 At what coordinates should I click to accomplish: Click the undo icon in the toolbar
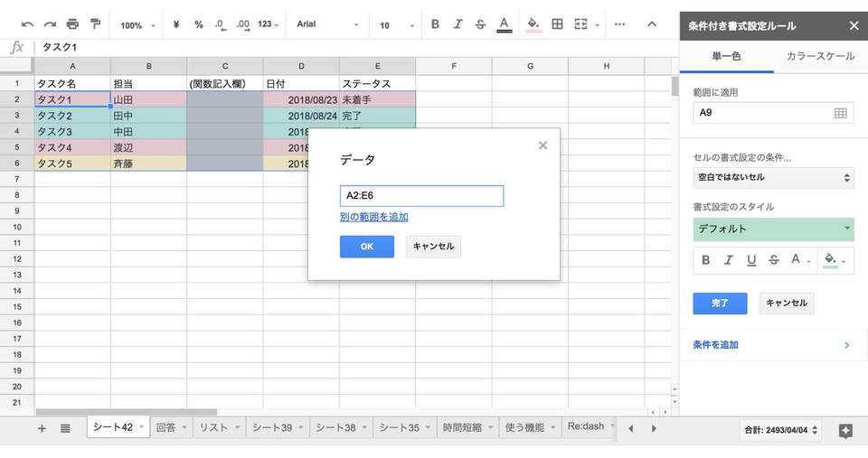(27, 24)
